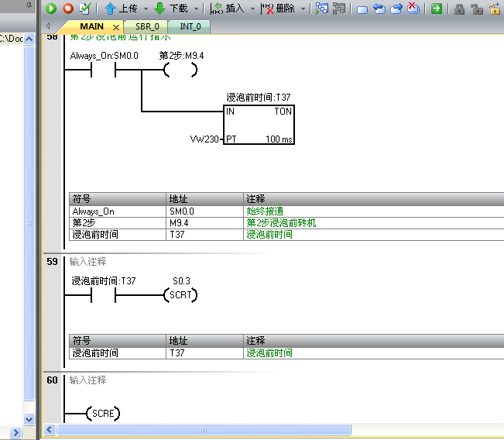Image resolution: width=504 pixels, height=440 pixels.
Task: Select the 第2步:M9.4 output coil
Action: (180, 70)
